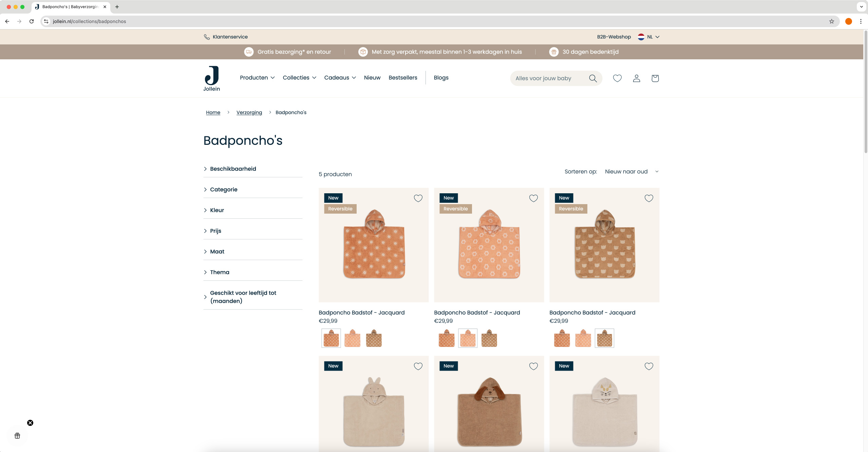Image resolution: width=868 pixels, height=452 pixels.
Task: Go back with browser back arrow
Action: 7,21
